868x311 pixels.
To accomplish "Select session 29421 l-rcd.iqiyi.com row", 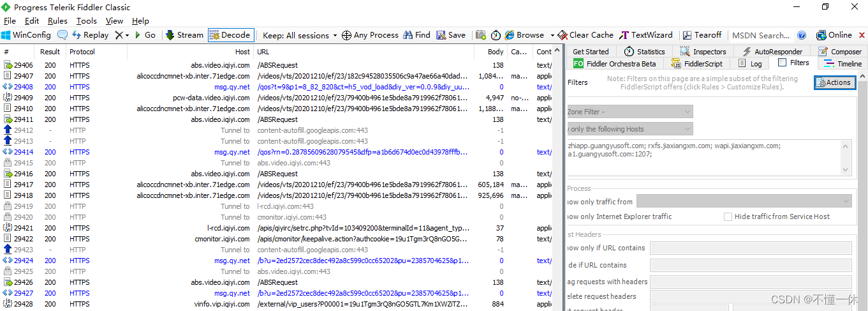I will [277, 228].
